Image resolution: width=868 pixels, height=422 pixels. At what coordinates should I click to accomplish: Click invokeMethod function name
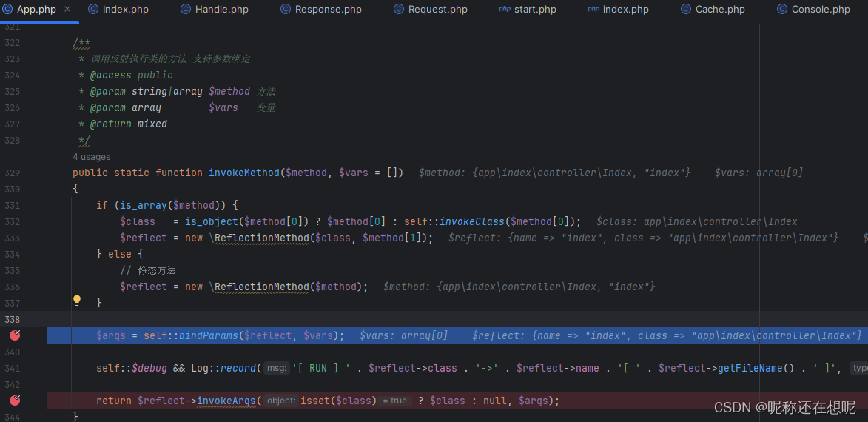[244, 173]
